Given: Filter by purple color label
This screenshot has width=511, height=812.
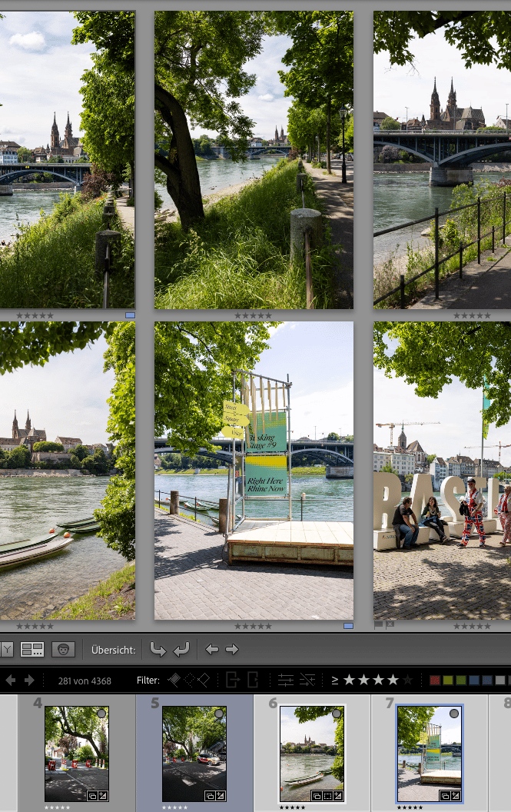Looking at the screenshot, I should tap(486, 680).
